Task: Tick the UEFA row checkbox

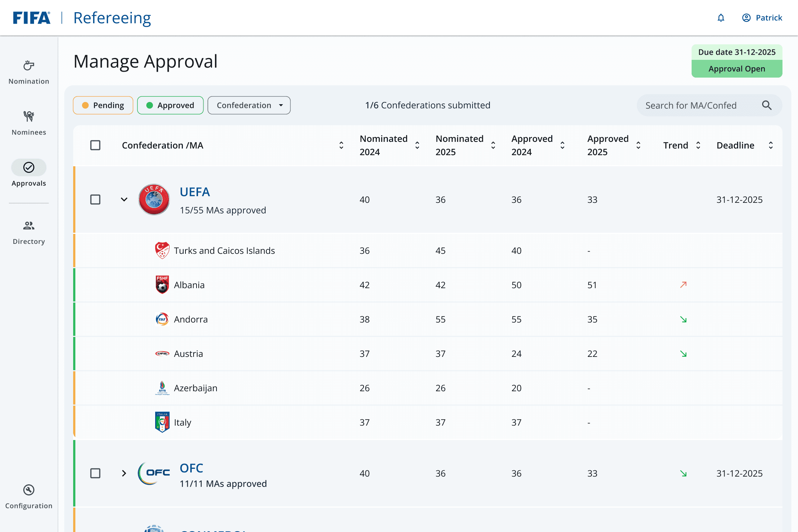Action: click(x=95, y=199)
